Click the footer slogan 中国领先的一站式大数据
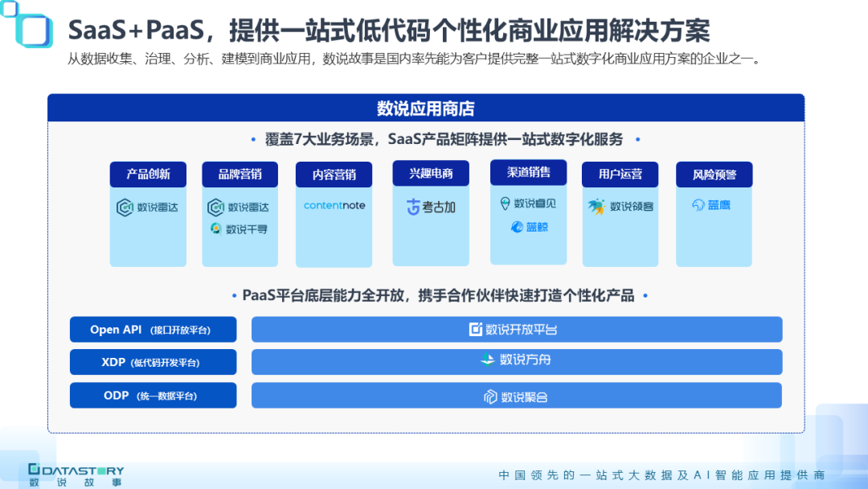 [662, 475]
